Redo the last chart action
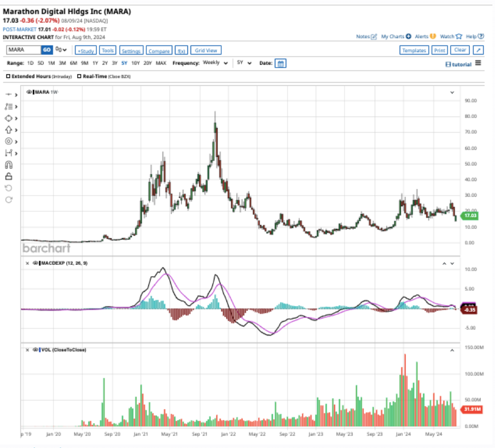This screenshot has height=448, width=495. [8, 200]
